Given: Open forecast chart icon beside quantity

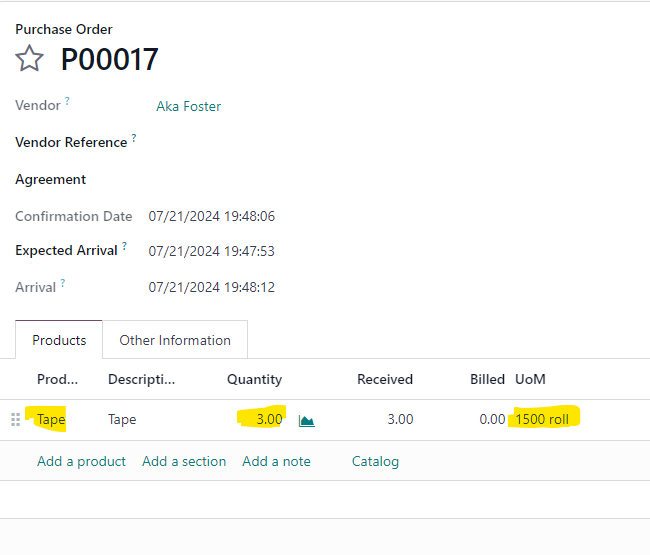Looking at the screenshot, I should tap(306, 421).
